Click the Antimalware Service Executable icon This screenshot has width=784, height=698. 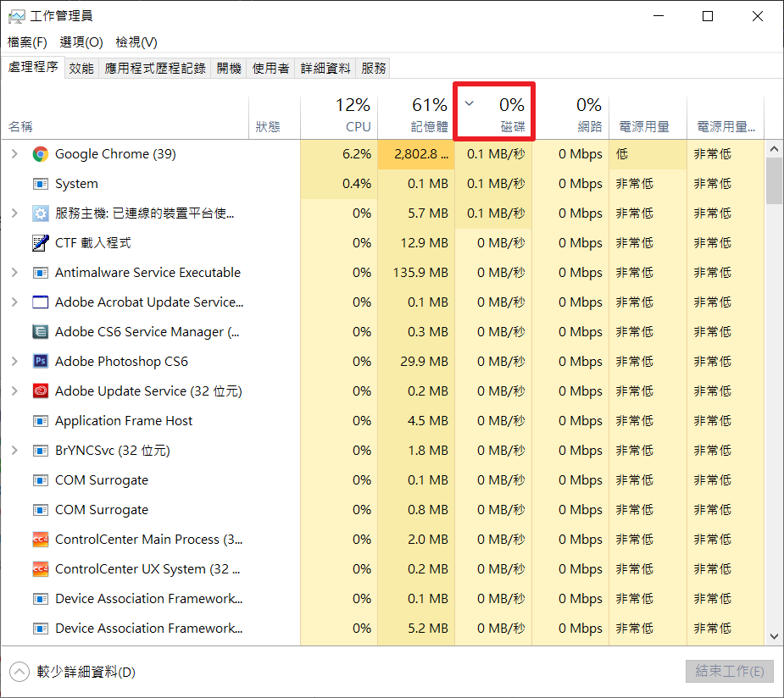pyautogui.click(x=41, y=273)
